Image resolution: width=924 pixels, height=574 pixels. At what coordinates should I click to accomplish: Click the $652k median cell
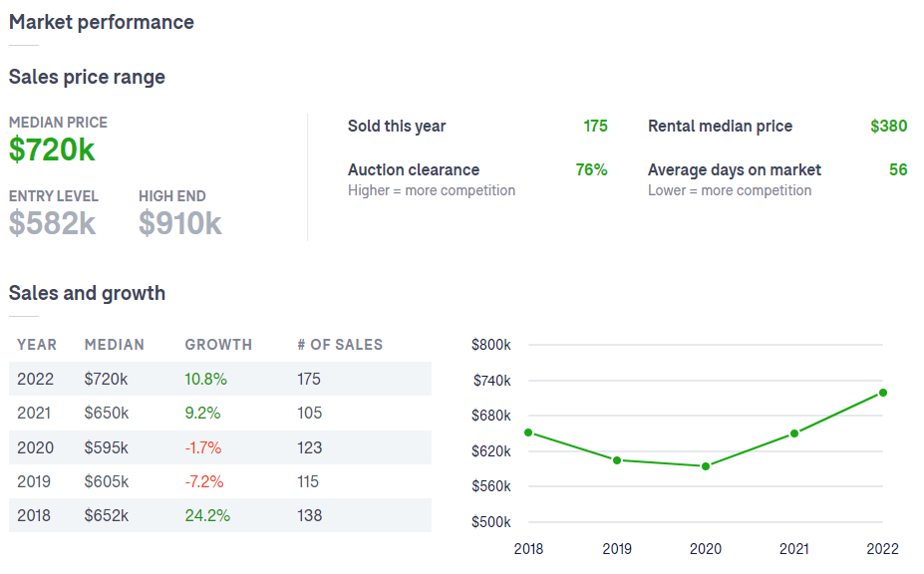point(107,515)
